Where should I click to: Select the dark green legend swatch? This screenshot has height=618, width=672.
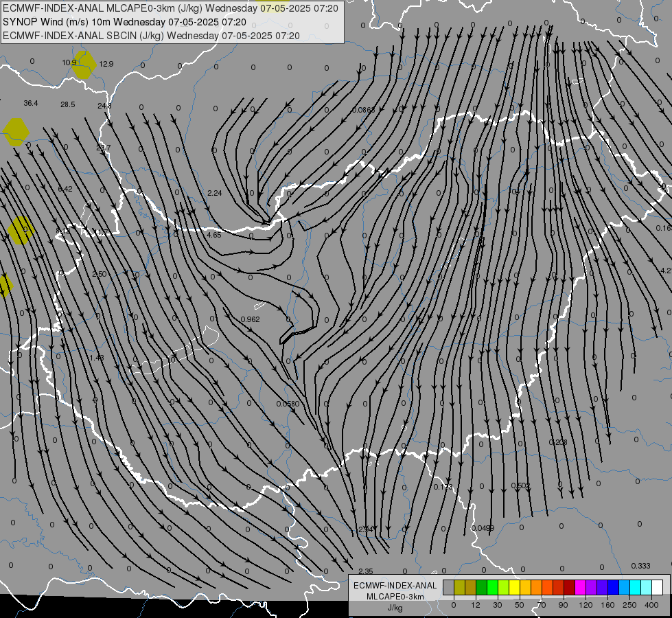482,588
